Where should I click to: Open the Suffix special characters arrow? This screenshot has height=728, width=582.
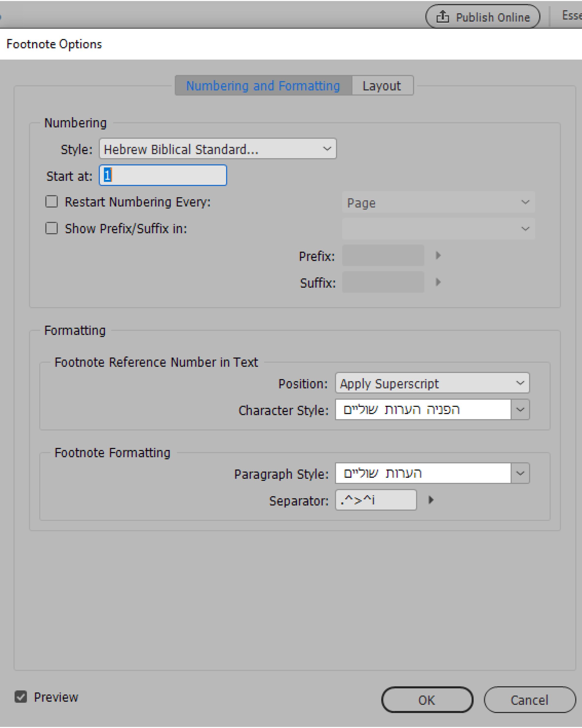(438, 282)
